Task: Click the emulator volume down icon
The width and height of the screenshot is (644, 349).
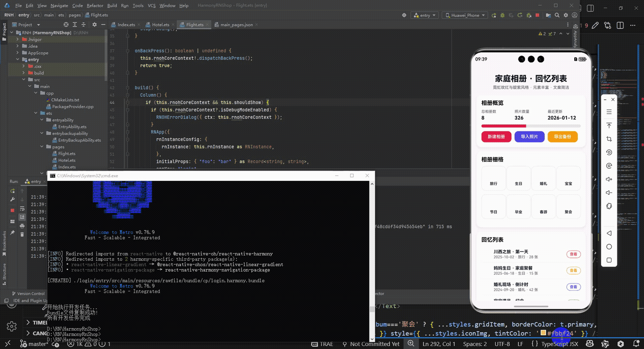Action: (609, 192)
